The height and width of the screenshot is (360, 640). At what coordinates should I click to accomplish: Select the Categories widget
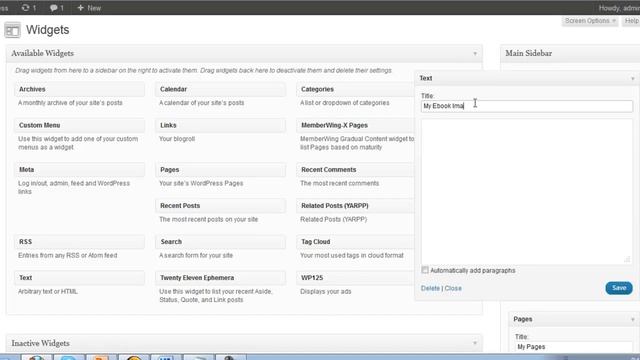(x=356, y=89)
